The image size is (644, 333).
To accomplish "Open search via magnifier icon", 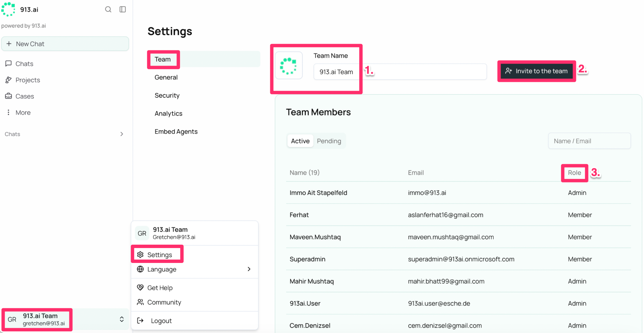I will click(108, 9).
